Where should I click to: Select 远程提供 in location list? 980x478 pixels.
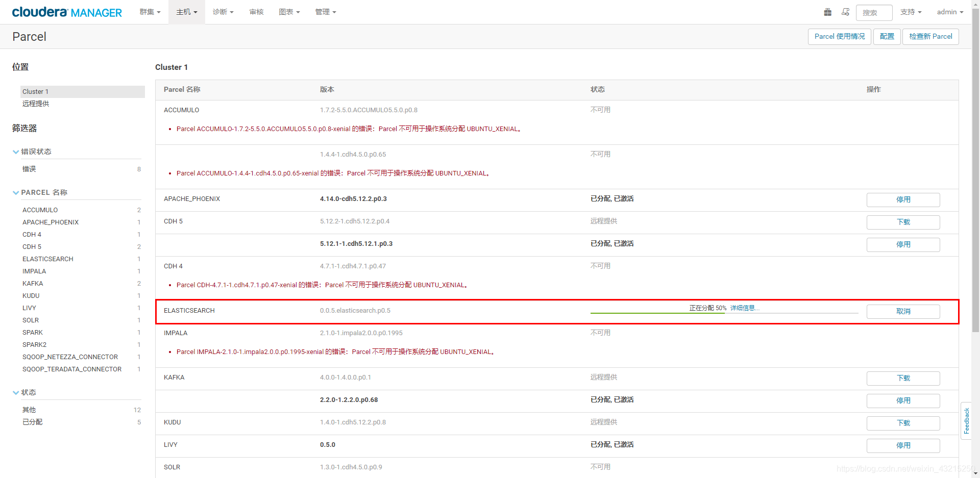coord(36,104)
